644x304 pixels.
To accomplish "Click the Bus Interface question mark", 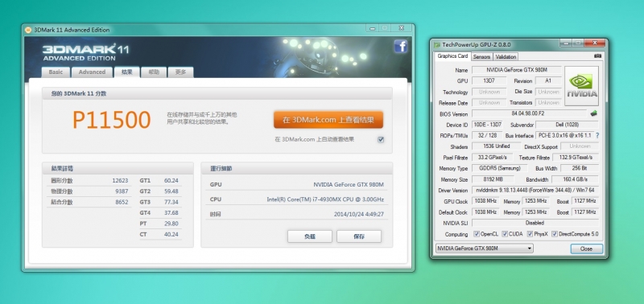I will click(597, 135).
